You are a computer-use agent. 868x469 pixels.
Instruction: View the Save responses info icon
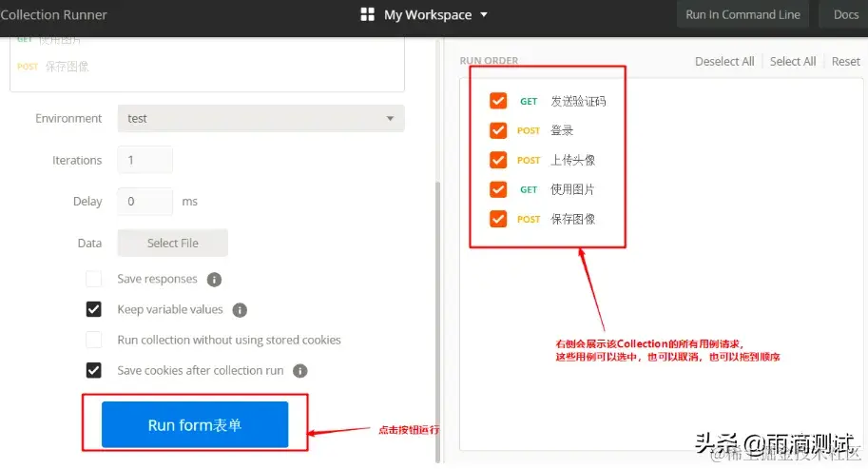pos(214,280)
